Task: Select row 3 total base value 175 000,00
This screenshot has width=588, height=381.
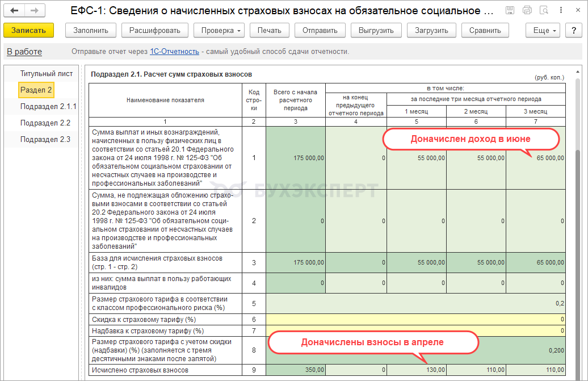Action: (296, 262)
